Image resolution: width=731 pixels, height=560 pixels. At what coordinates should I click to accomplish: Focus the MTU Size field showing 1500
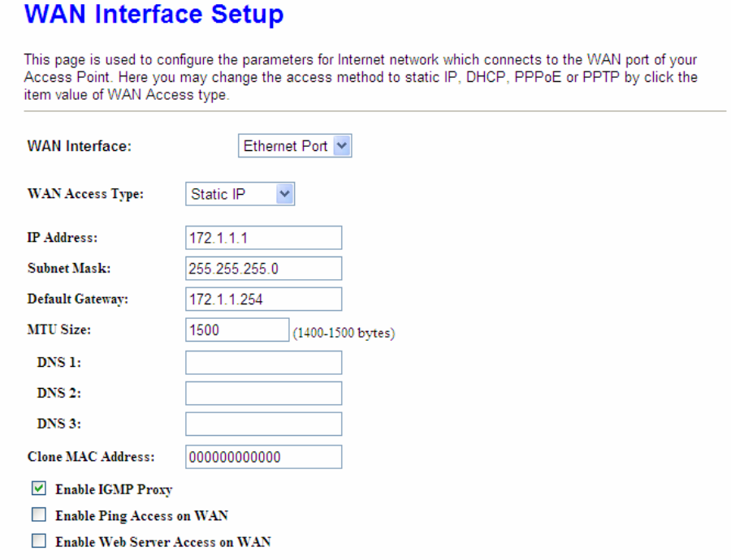(237, 330)
